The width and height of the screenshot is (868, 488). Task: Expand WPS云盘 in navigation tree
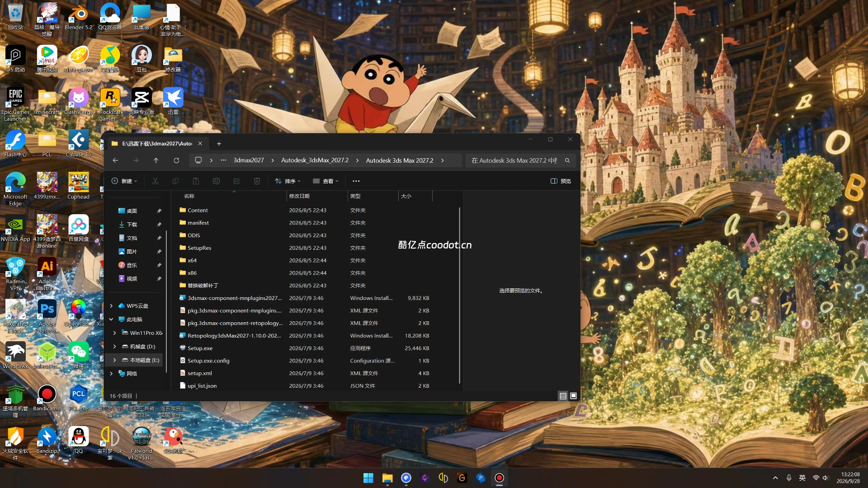[x=111, y=306]
